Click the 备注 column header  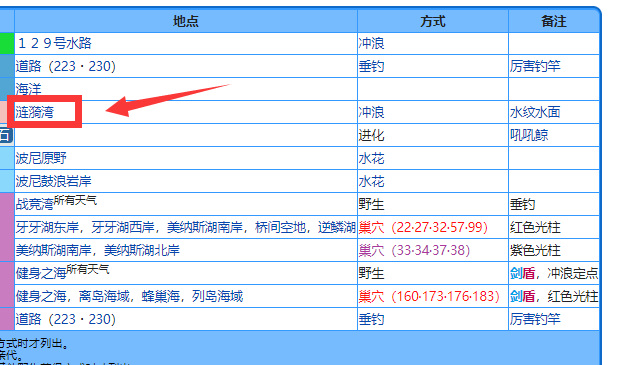[x=554, y=21]
